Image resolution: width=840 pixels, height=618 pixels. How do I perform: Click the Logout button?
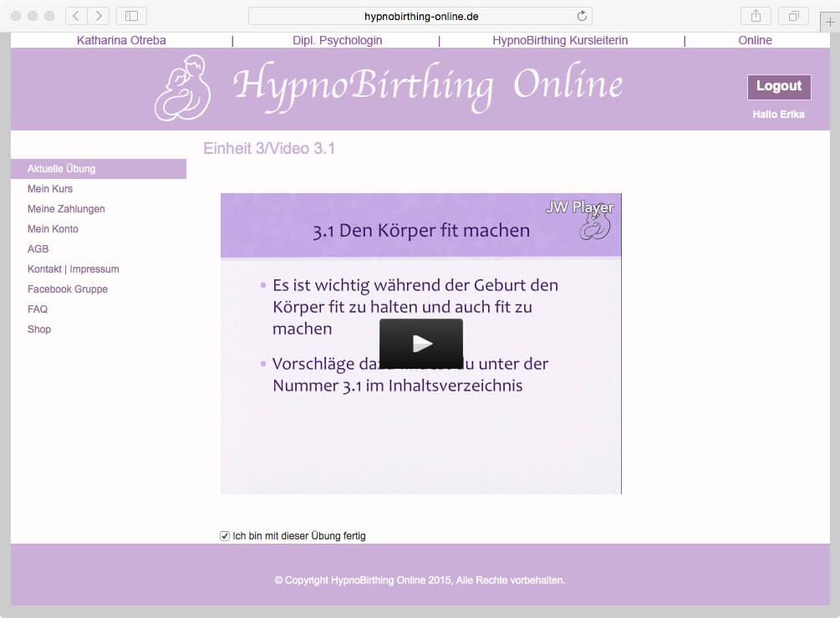779,87
